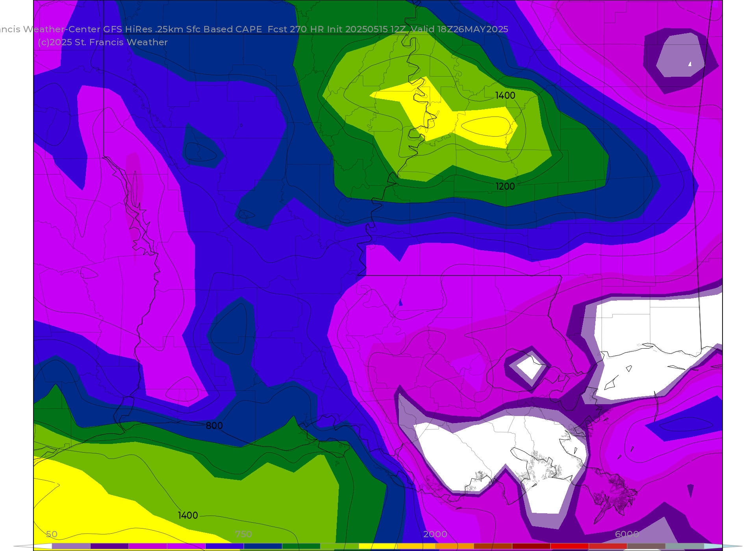Click the 800 contour label
Screen dimensions: 756x551
(x=214, y=425)
